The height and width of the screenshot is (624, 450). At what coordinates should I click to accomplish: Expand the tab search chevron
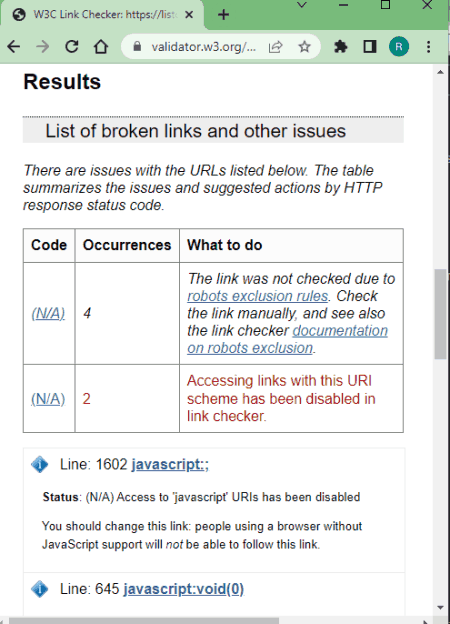click(302, 5)
